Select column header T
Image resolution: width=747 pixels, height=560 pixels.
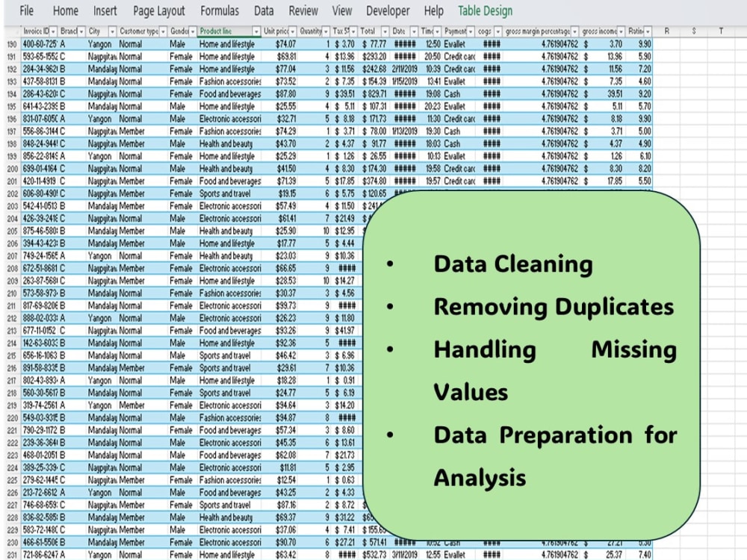(721, 31)
